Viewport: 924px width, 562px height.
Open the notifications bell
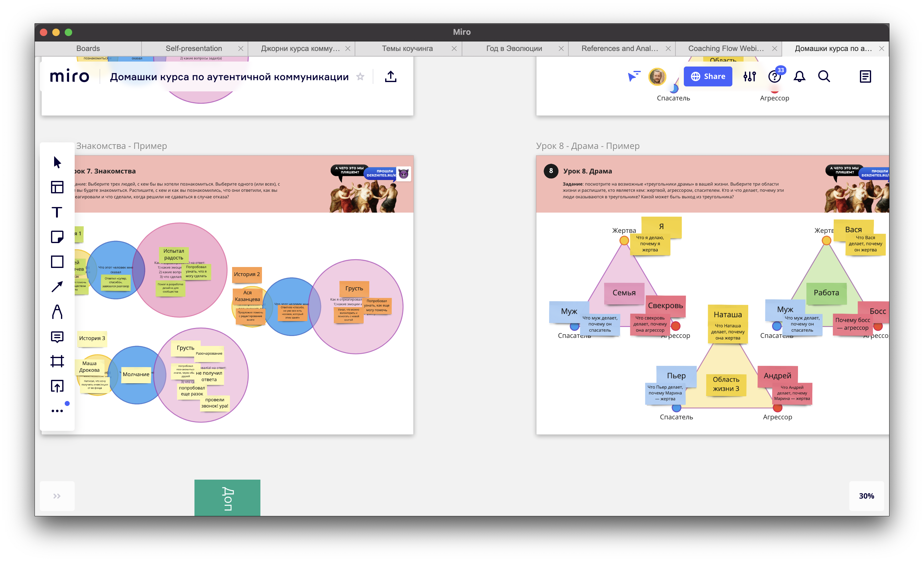tap(799, 76)
